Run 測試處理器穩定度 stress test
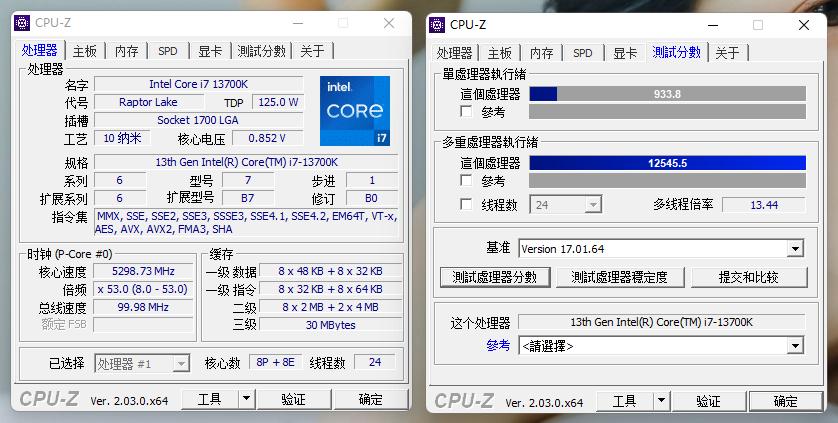This screenshot has width=838, height=423. point(619,277)
